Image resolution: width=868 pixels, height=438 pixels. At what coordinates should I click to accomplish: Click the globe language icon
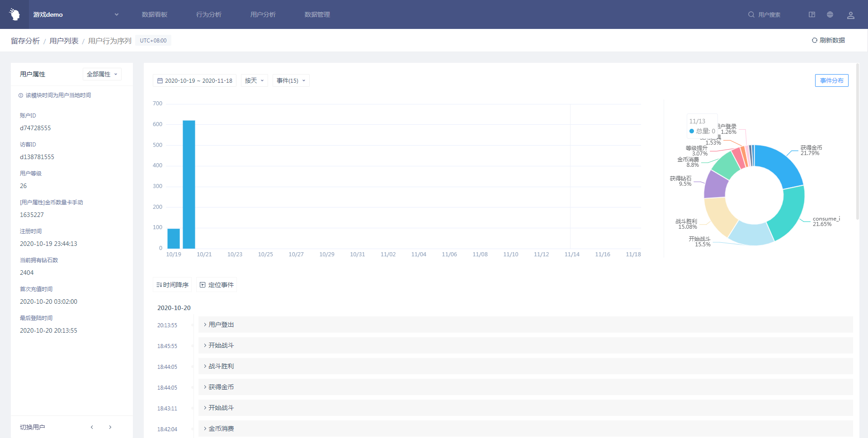pyautogui.click(x=830, y=14)
